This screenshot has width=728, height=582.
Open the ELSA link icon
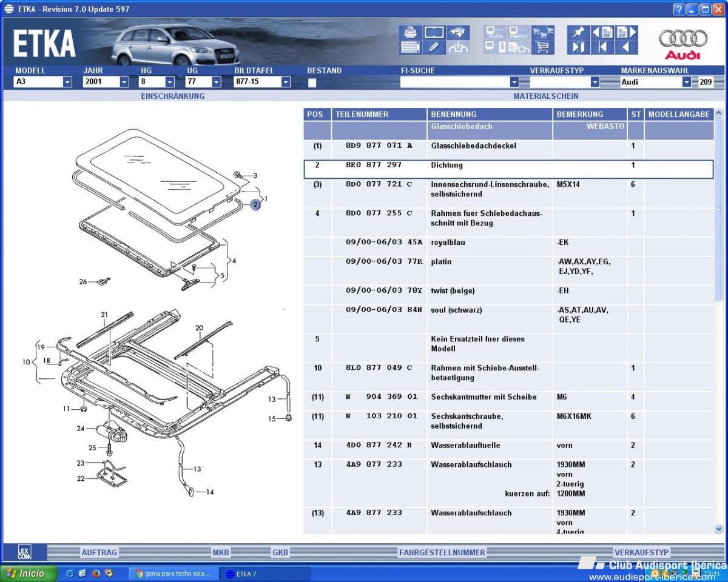pos(495,33)
